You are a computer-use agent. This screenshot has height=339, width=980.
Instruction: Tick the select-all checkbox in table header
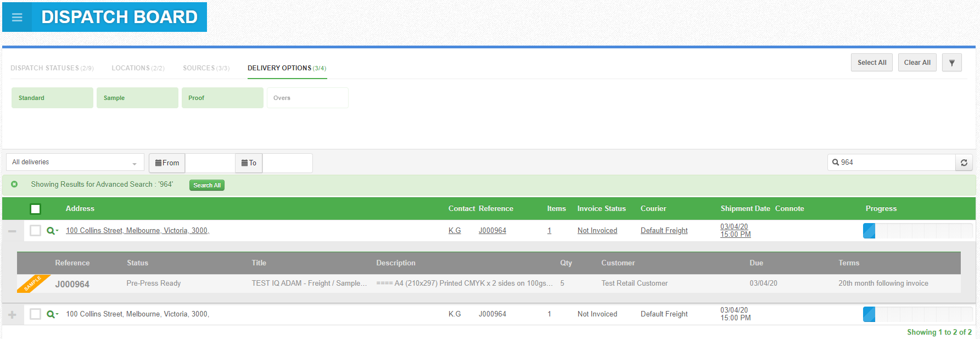pos(36,209)
